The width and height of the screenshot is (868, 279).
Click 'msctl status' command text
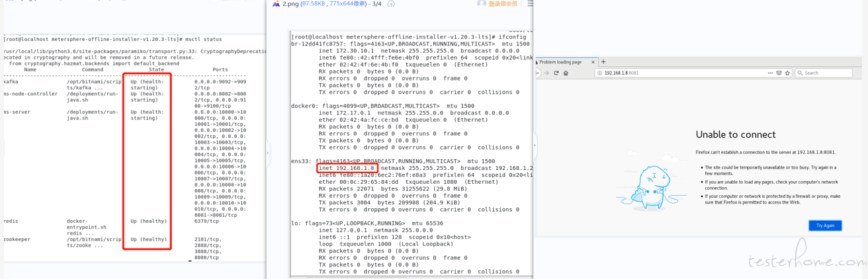(204, 40)
